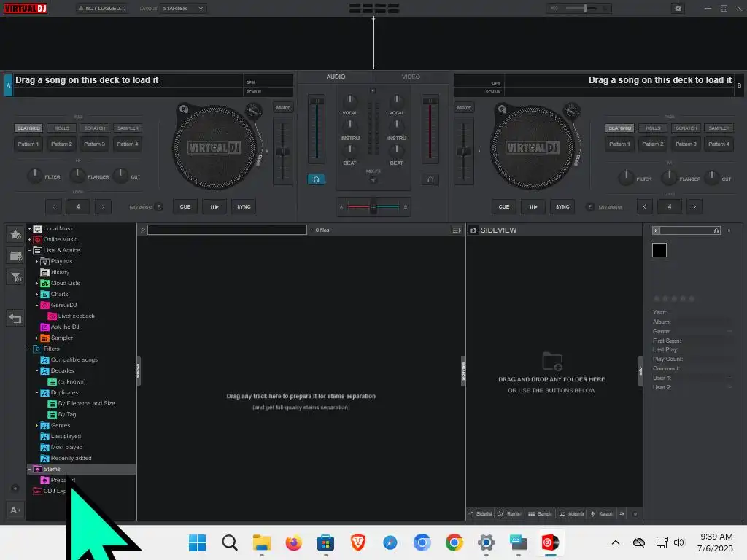Screen dimensions: 747x560
Task: Click play/pause on left deck
Action: [214, 206]
